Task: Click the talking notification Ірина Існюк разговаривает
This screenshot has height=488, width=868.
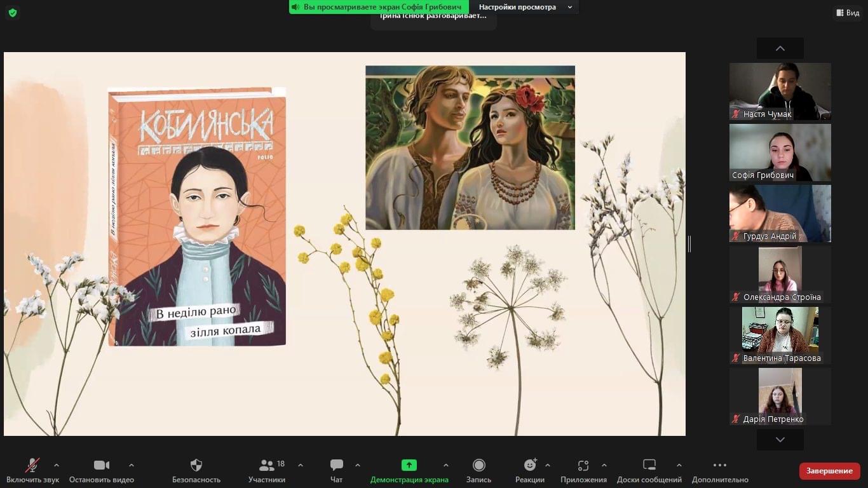Action: coord(433,17)
